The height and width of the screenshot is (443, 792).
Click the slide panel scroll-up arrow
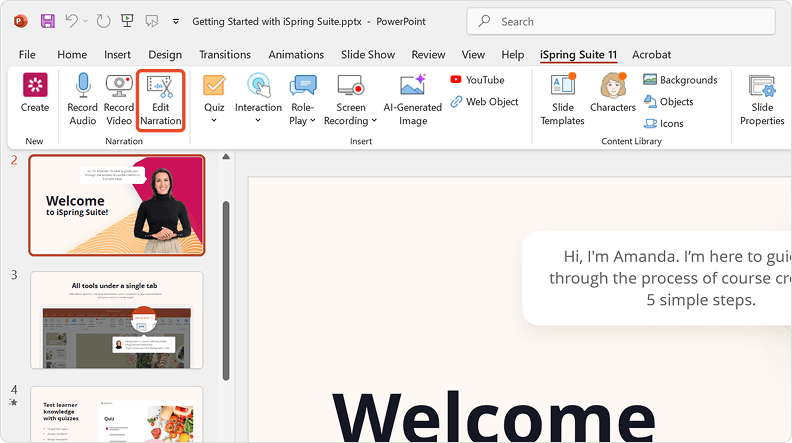226,157
